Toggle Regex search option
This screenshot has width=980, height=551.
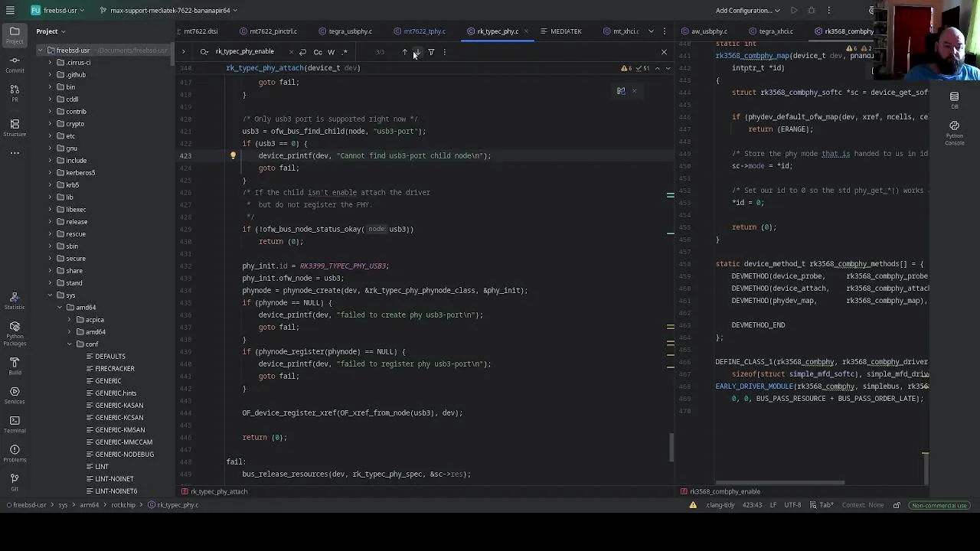(x=345, y=52)
